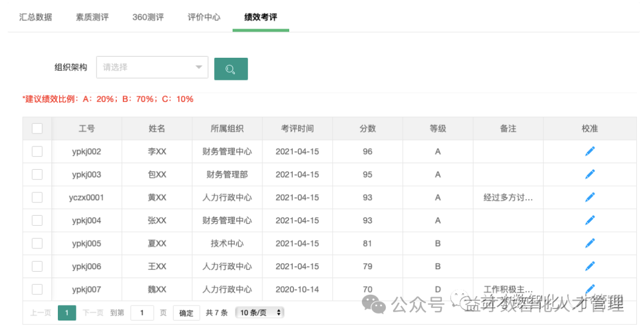
Task: Click the 工号 column header
Action: [86, 129]
